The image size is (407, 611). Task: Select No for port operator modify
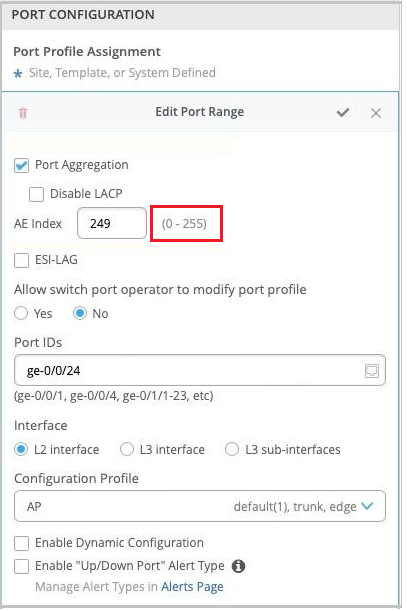[x=80, y=313]
